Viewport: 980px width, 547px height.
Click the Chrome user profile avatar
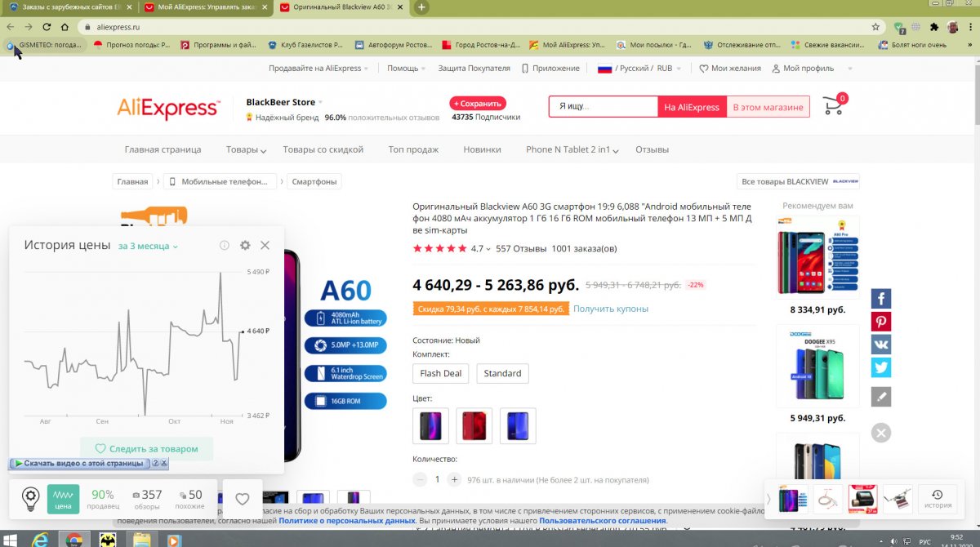click(952, 26)
